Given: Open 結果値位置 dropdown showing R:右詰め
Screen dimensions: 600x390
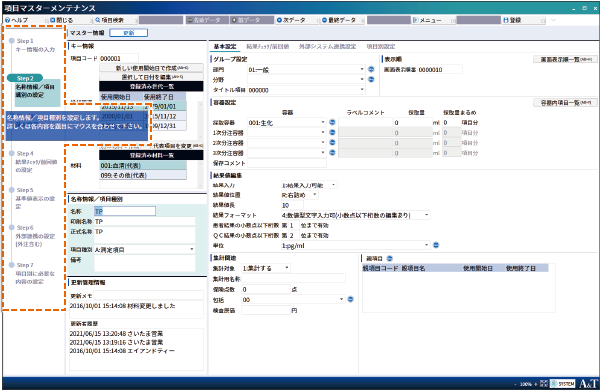Looking at the screenshot, I should point(299,195).
